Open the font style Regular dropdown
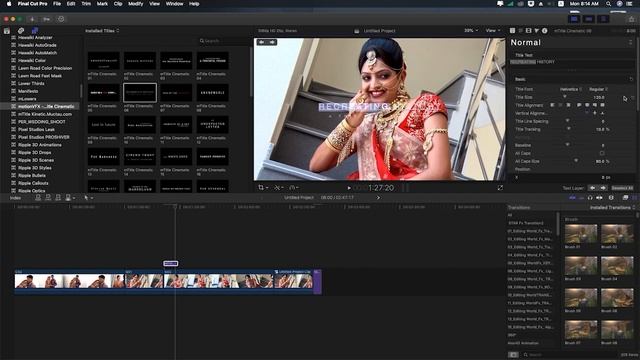Image resolution: width=640 pixels, height=360 pixels. (598, 89)
